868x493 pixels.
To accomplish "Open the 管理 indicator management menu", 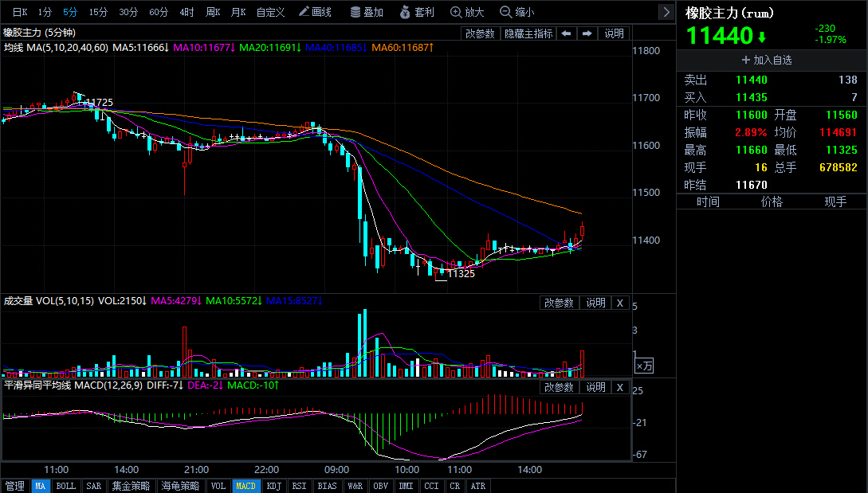I will (x=14, y=486).
